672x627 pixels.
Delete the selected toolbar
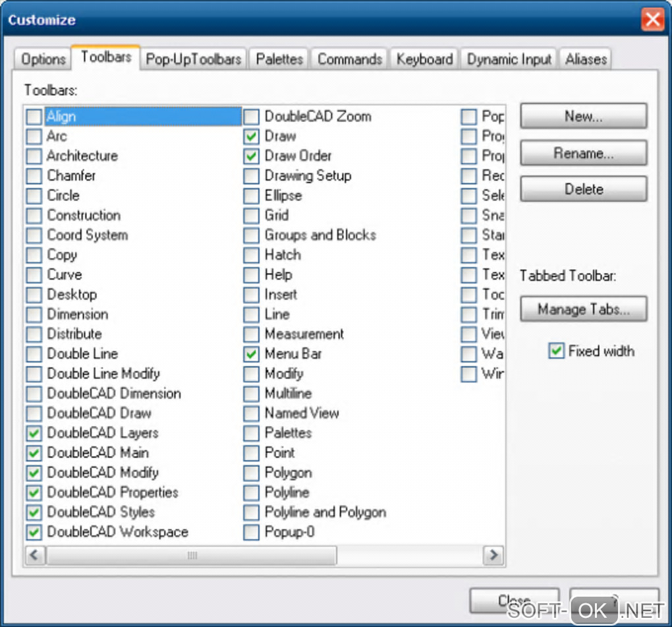click(x=583, y=189)
